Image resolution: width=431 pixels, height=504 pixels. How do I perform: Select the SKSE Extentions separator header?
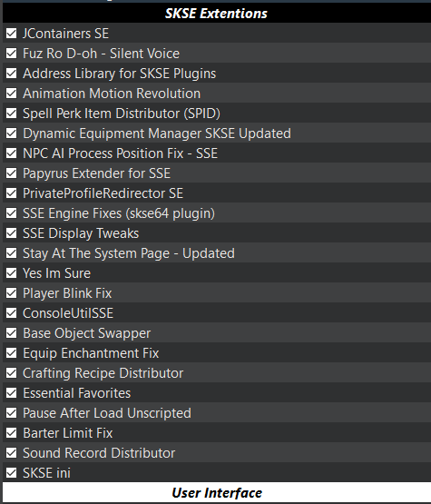pyautogui.click(x=217, y=14)
